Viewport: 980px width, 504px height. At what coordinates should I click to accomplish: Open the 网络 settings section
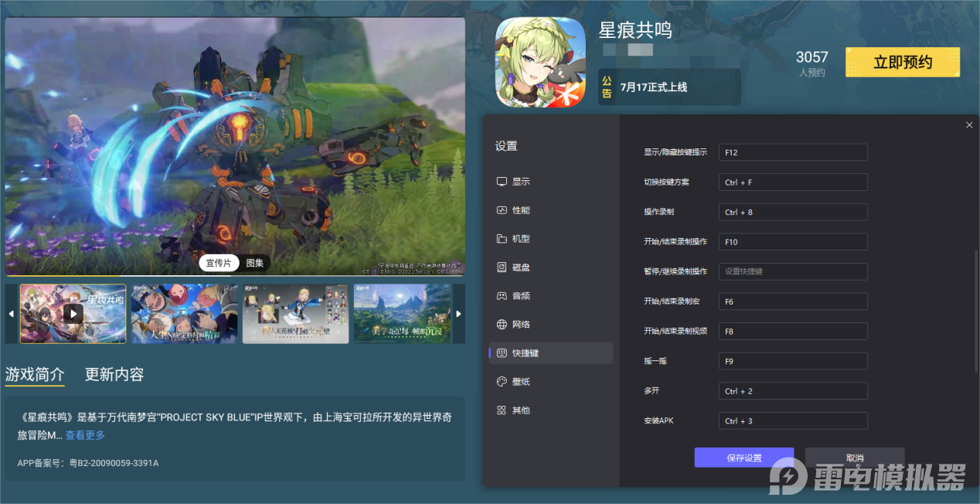click(x=520, y=324)
